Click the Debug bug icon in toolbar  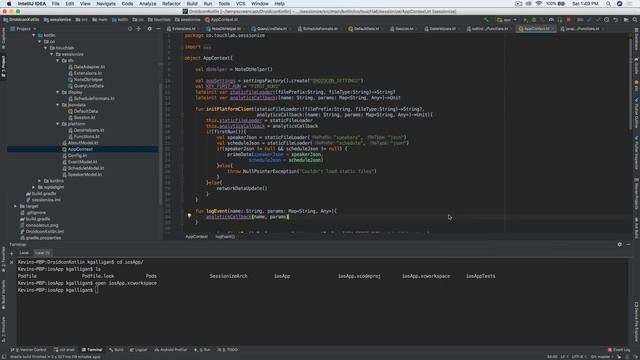(533, 20)
